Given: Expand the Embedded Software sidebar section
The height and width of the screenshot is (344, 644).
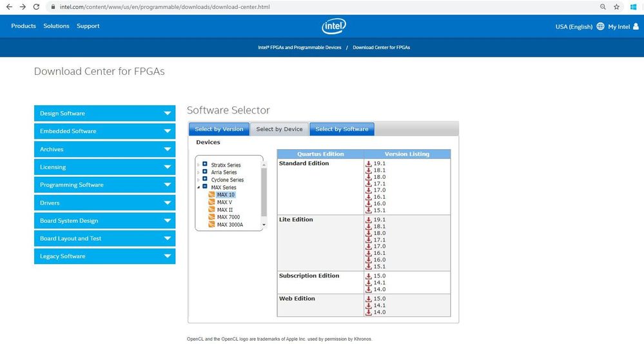Looking at the screenshot, I should point(104,131).
